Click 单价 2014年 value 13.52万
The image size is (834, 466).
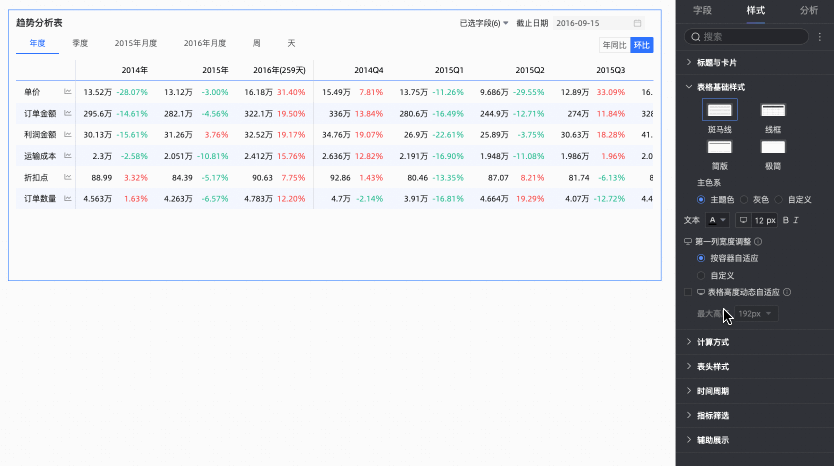[97, 92]
